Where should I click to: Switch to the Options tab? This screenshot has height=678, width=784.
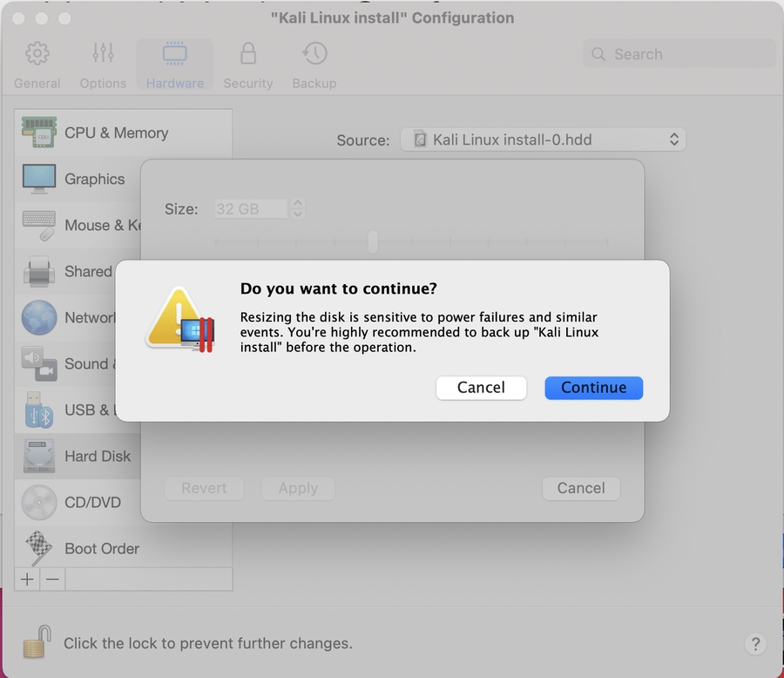(103, 65)
